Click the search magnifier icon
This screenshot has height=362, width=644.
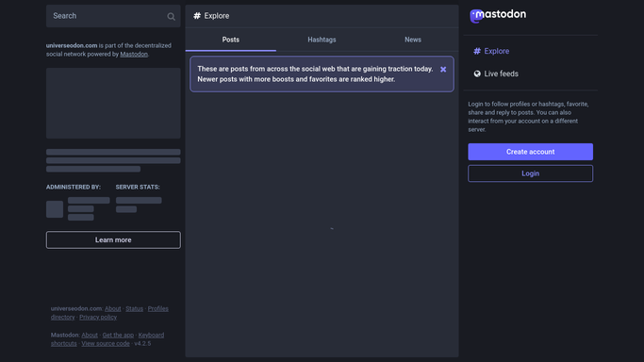pyautogui.click(x=171, y=16)
